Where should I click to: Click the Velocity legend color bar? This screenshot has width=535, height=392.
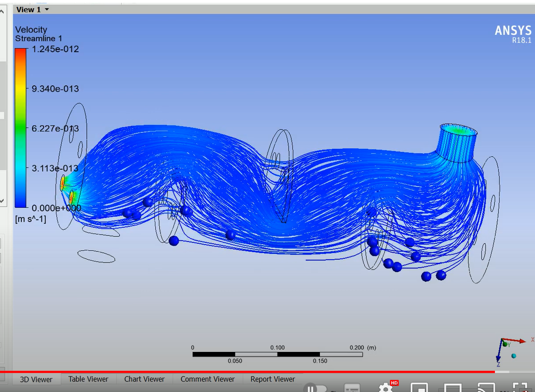click(20, 128)
